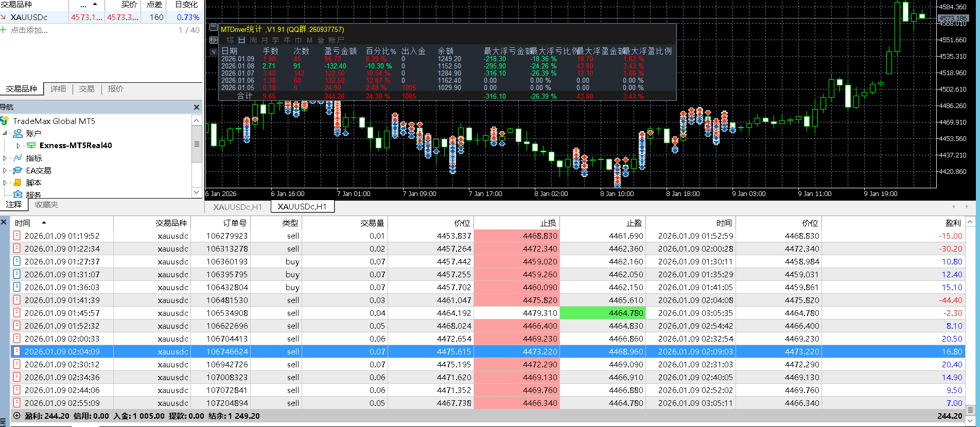
Task: Click the 脚本 yellow script icon
Action: (17, 183)
